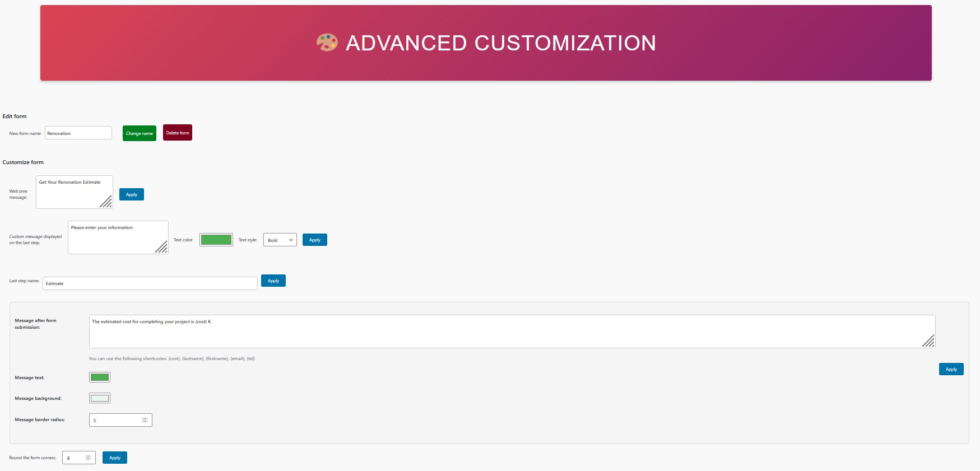Viewport: 980px width, 471px height.
Task: Apply the Round the form corners value
Action: [115, 458]
